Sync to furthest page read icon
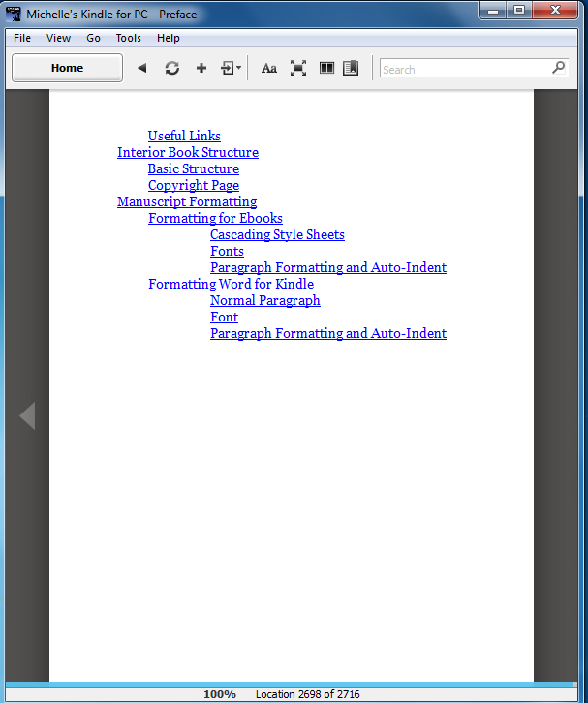This screenshot has height=703, width=588. coord(171,68)
